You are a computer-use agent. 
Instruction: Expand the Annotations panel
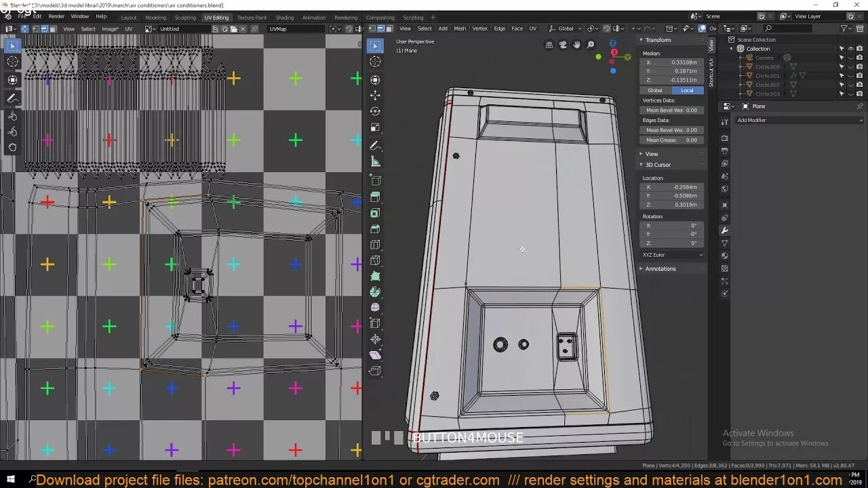tap(660, 268)
